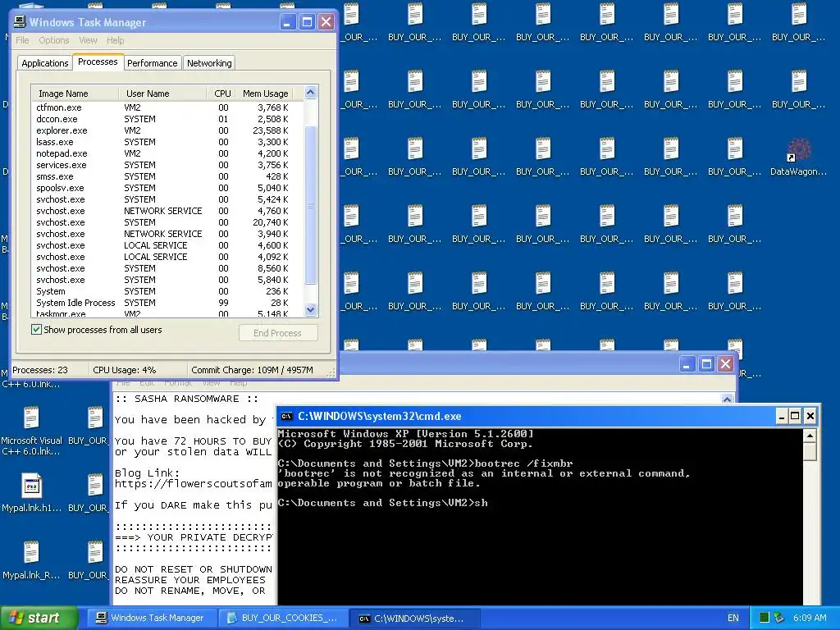Select the spoolsv.exe process row
This screenshot has width=840, height=630.
coord(167,188)
